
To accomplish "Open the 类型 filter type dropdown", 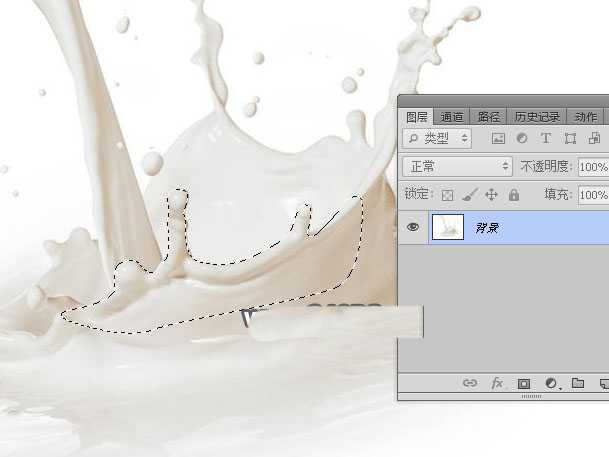I will coord(437,138).
